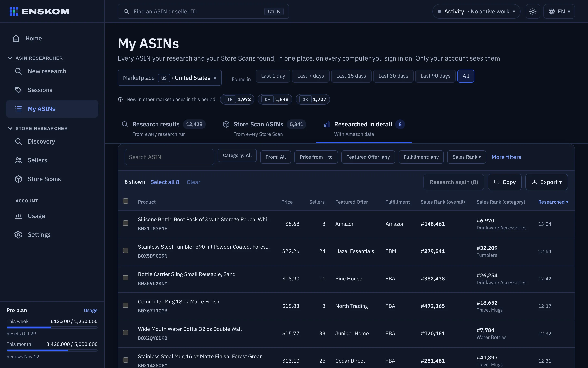Check the select-all checkbox in table header
Viewport: 588px width, 368px height.
click(126, 201)
